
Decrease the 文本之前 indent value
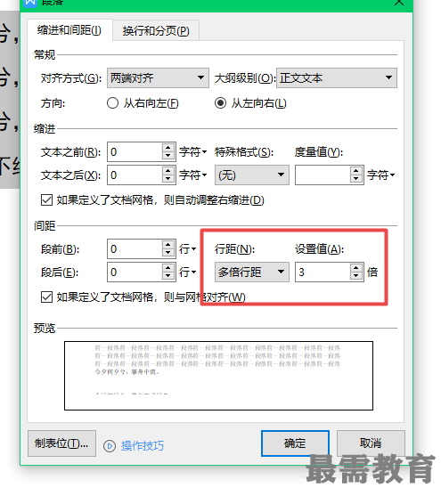168,156
